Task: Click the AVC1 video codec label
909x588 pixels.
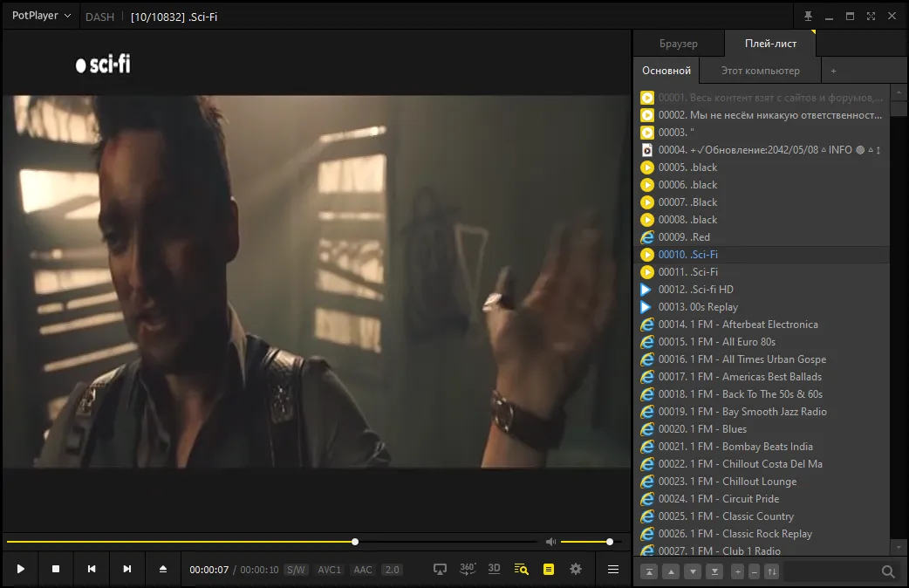Action: 329,570
